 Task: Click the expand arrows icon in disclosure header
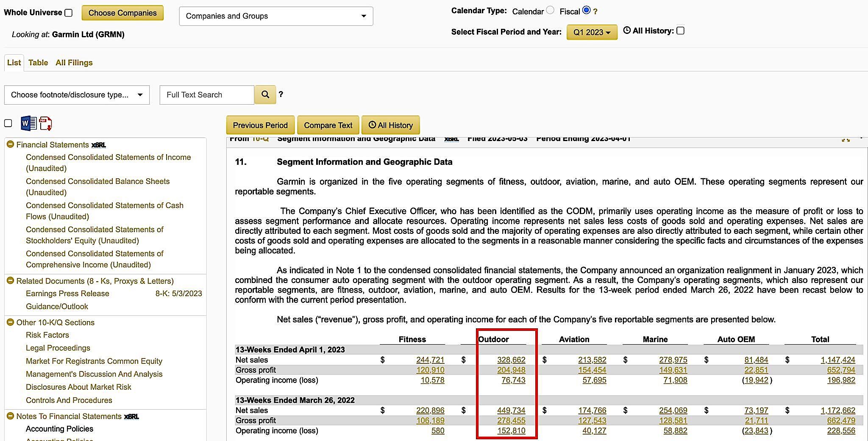(846, 139)
